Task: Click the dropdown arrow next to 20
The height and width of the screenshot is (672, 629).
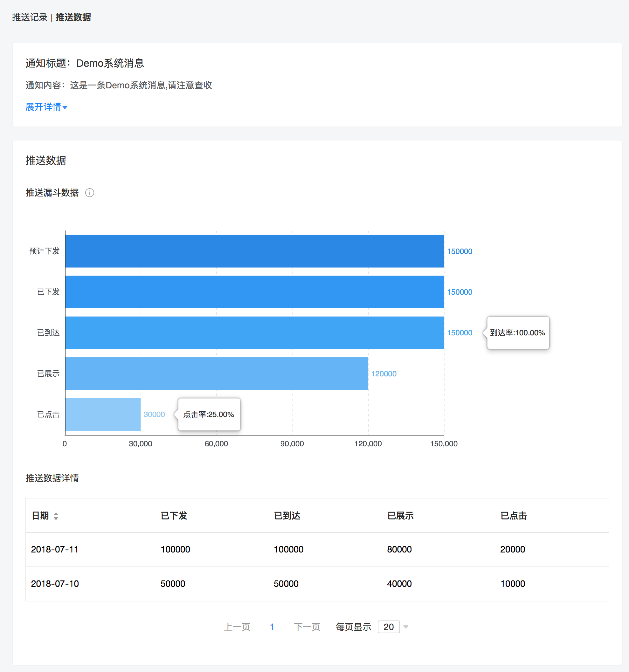Action: [x=406, y=627]
